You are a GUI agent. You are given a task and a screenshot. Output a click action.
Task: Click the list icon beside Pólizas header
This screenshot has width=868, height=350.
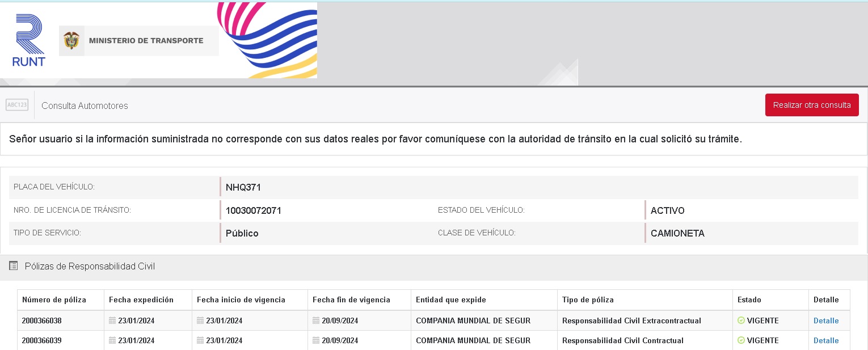[14, 266]
